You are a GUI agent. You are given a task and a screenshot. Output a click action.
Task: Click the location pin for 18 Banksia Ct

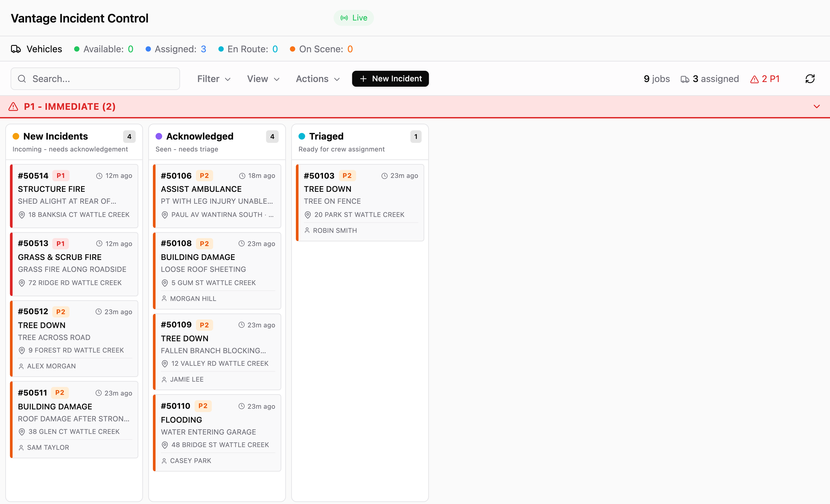coord(22,215)
